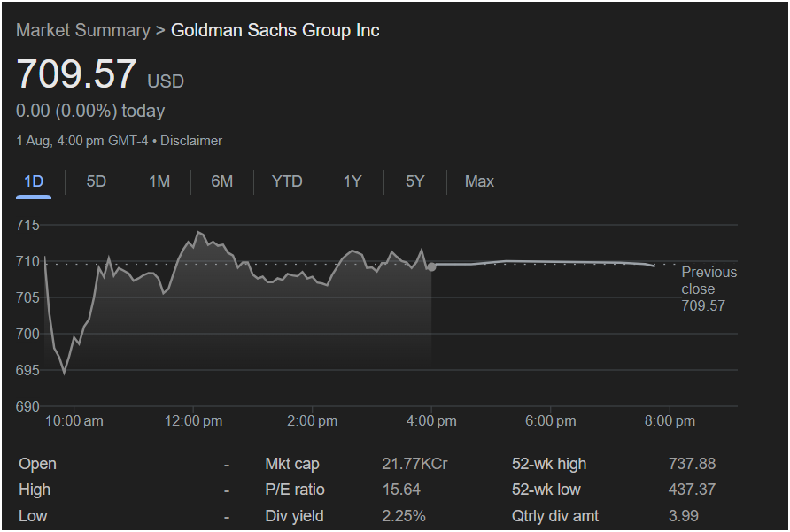Click the '52-wk high' label

point(549,464)
